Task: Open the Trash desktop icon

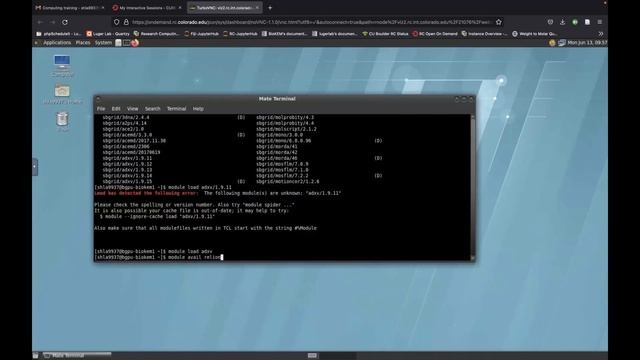Action: coord(62,121)
